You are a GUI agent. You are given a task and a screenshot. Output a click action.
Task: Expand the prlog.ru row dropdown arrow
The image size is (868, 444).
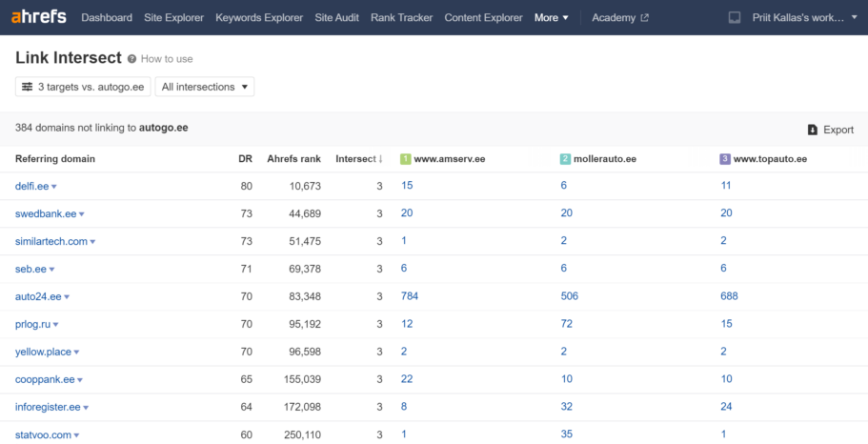click(55, 325)
